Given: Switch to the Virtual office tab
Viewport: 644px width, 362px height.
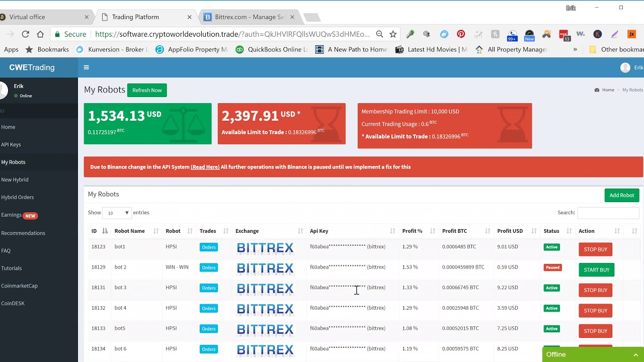Looking at the screenshot, I should pyautogui.click(x=43, y=17).
